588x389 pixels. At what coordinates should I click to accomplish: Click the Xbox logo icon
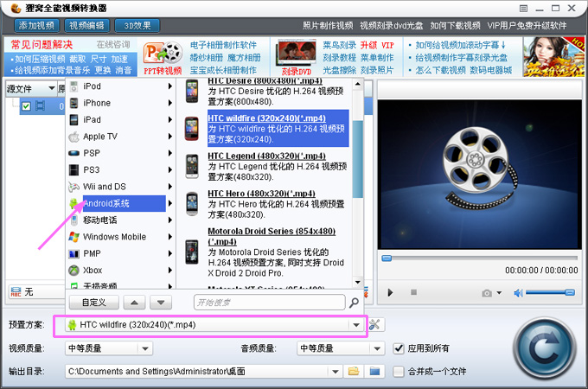pos(73,271)
